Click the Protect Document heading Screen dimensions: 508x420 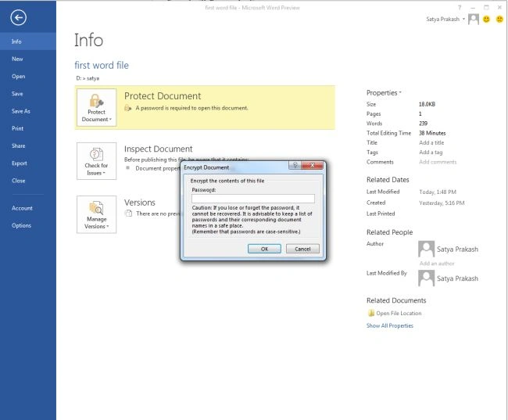click(x=163, y=96)
